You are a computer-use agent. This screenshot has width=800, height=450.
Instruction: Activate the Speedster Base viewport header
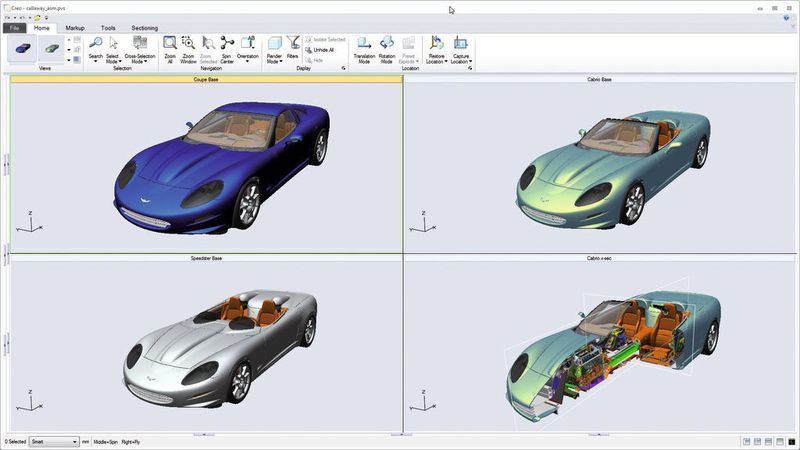(x=206, y=258)
